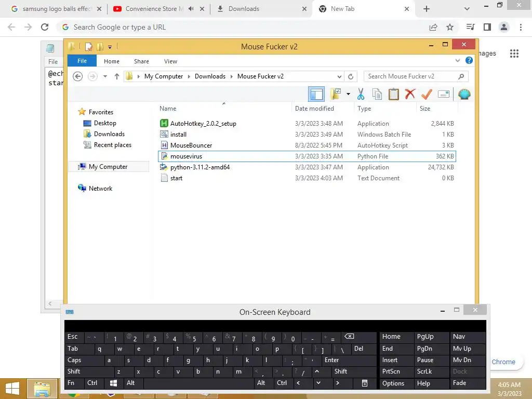This screenshot has height=399, width=532.
Task: Toggle Caps key on On-Screen Keyboard
Action: point(84,360)
